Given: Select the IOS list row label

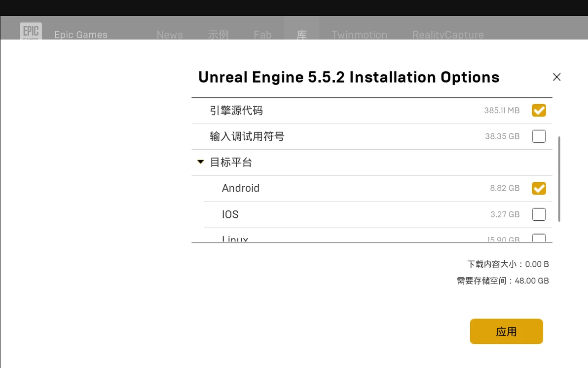Looking at the screenshot, I should click(x=230, y=214).
